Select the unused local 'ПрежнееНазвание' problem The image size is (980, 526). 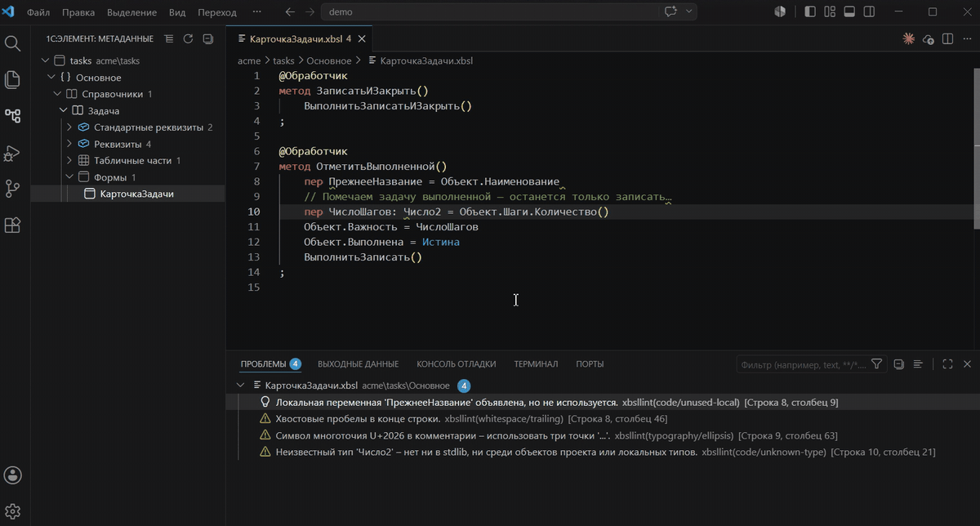pos(603,402)
